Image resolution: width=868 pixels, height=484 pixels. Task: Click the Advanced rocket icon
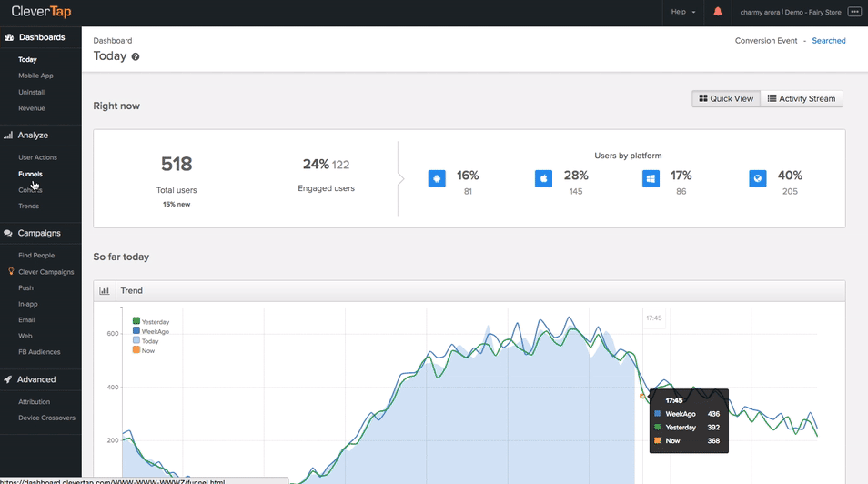click(8, 379)
